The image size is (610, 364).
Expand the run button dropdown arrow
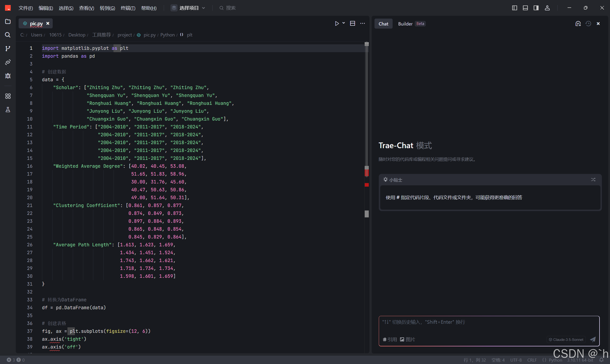pos(343,23)
